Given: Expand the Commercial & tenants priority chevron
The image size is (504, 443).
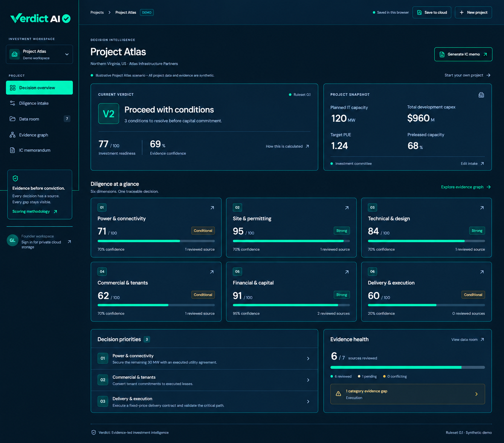Looking at the screenshot, I should pos(308,380).
